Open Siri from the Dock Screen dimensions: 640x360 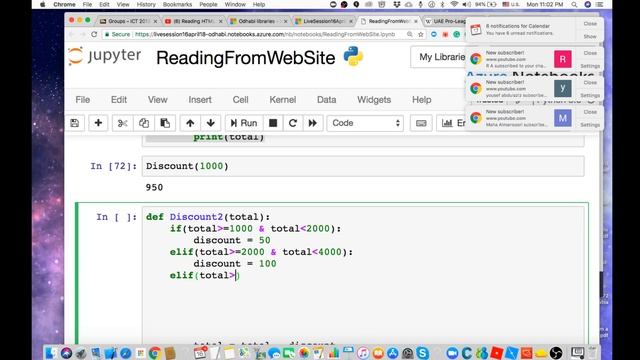[x=66, y=353]
